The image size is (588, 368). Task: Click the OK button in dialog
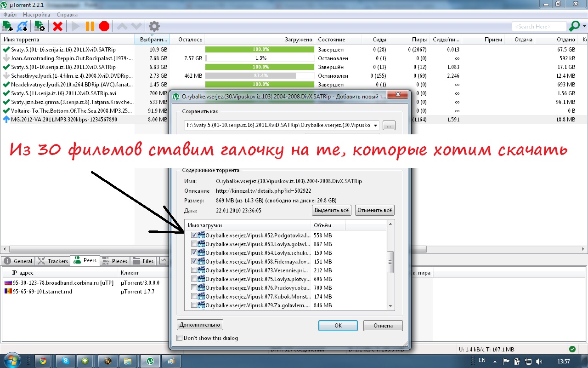tap(338, 325)
